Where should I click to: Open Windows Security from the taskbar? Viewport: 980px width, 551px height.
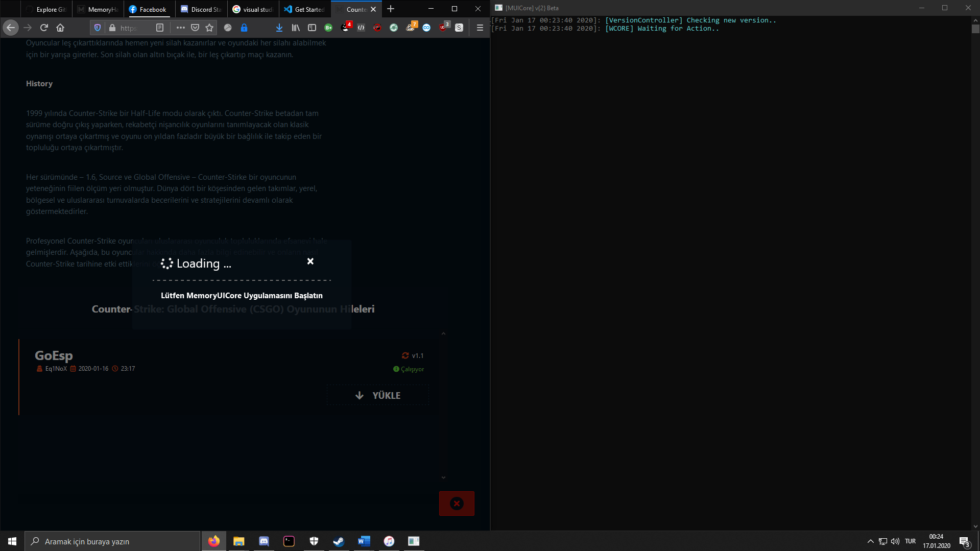(314, 541)
